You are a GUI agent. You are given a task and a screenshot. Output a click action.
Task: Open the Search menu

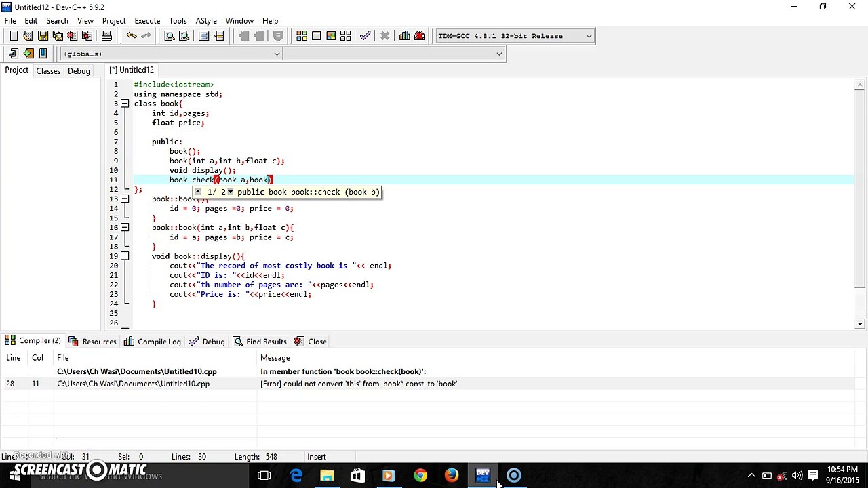click(57, 21)
